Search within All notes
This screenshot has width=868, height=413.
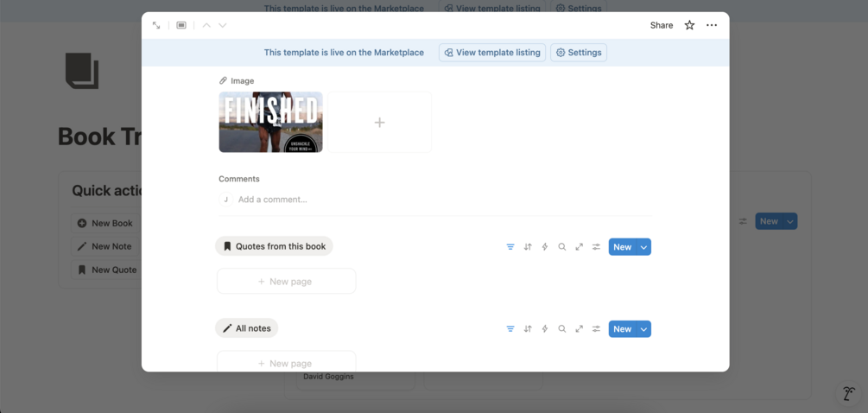pyautogui.click(x=562, y=329)
